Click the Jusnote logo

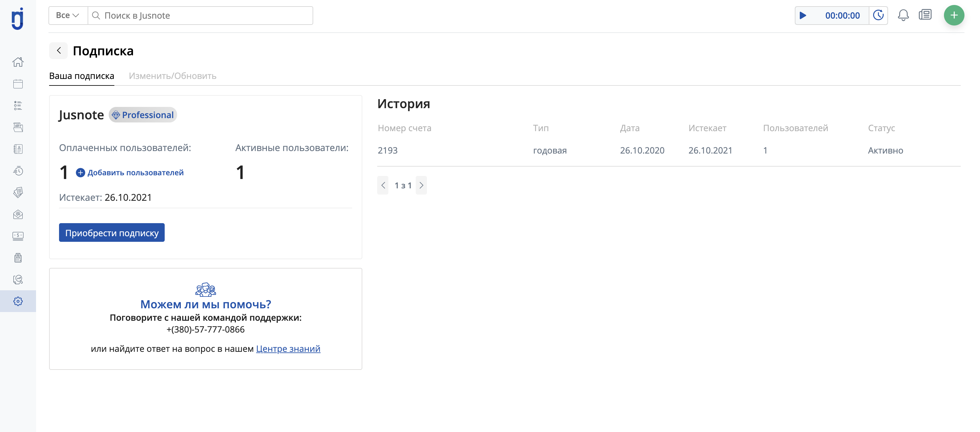coord(17,18)
